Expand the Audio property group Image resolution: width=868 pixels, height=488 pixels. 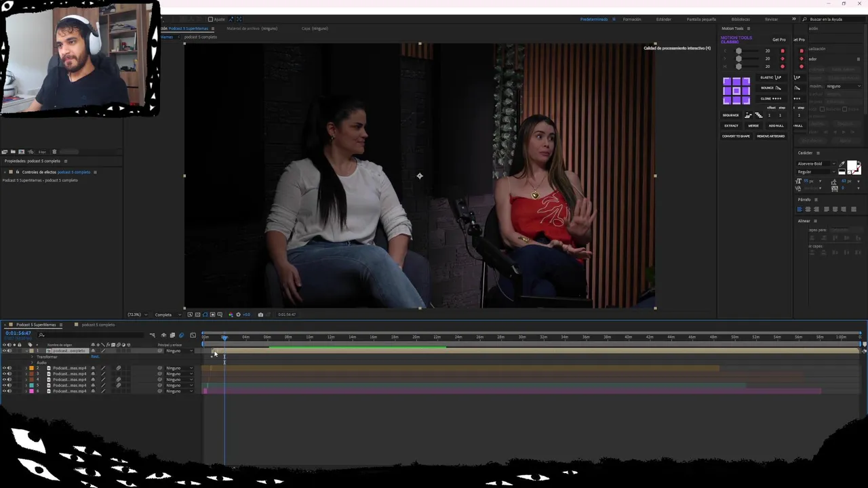tap(32, 363)
